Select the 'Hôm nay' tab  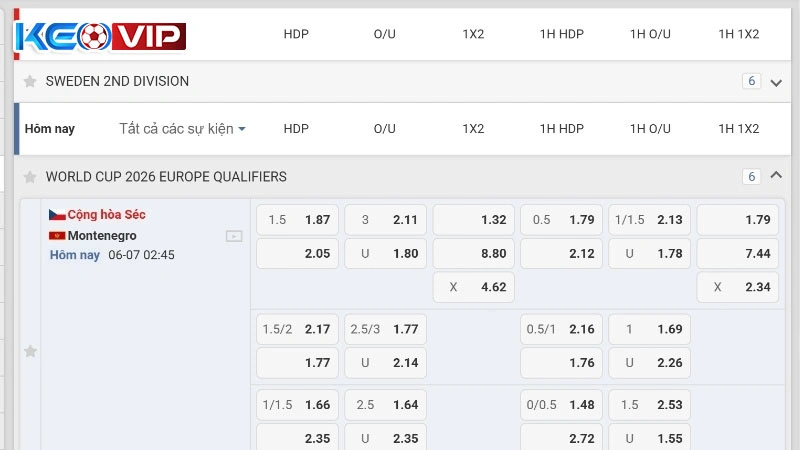pos(50,129)
